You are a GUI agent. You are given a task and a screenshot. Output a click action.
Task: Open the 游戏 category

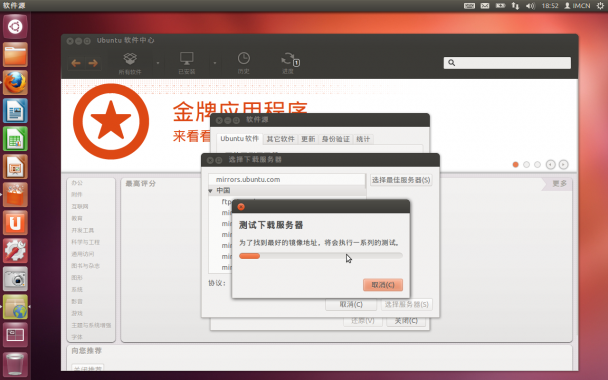pyautogui.click(x=77, y=313)
